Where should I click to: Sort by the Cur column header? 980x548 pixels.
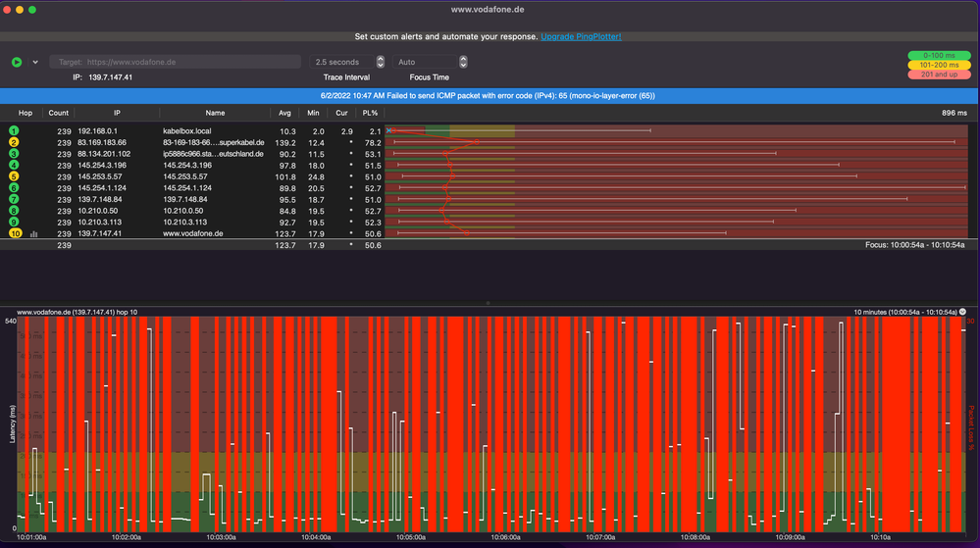(341, 113)
